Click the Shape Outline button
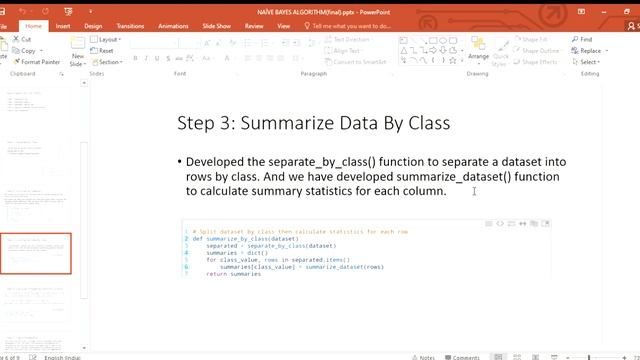640x360 pixels. [536, 51]
